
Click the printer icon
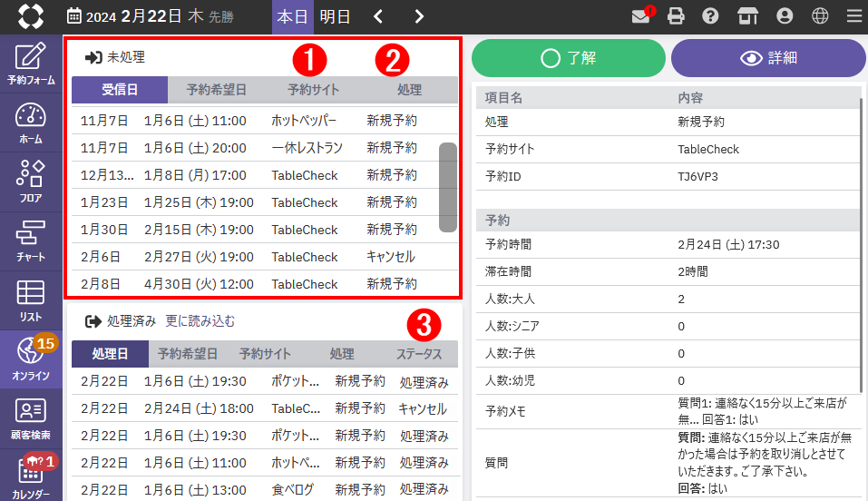coord(676,16)
